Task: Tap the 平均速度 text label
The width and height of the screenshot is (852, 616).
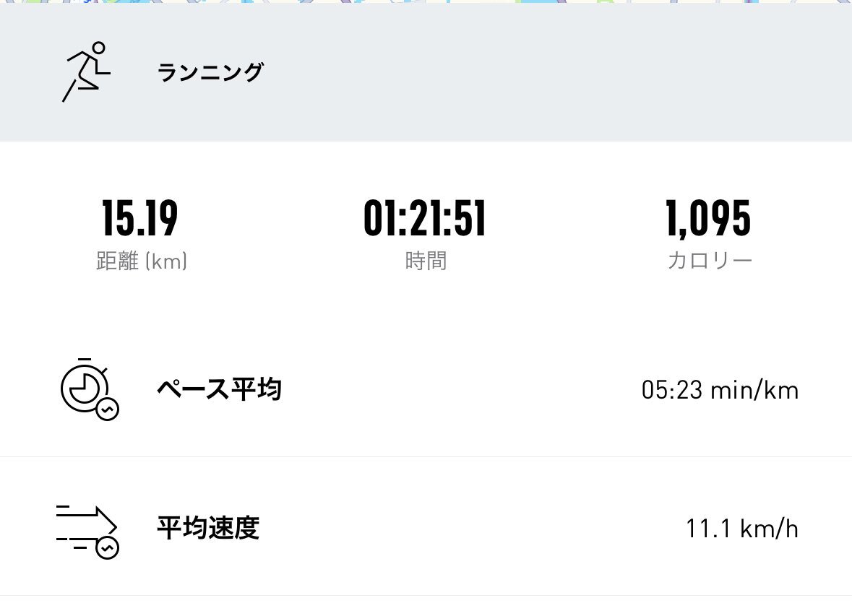Action: tap(208, 527)
